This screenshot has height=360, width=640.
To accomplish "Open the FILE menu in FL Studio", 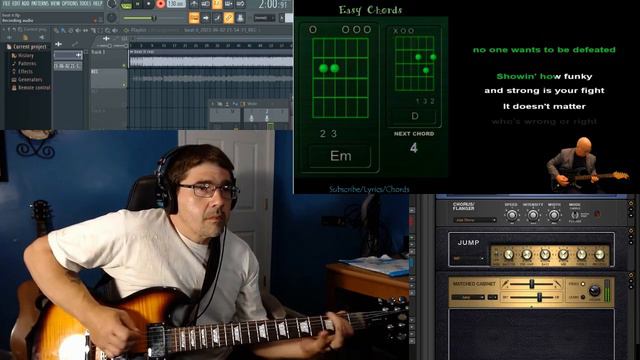I will [x=7, y=4].
